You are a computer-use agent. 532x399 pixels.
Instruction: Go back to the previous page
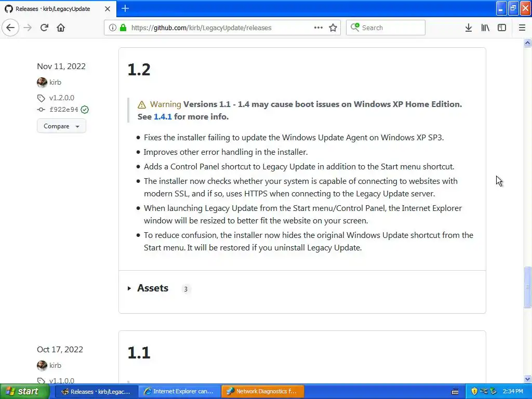[x=10, y=28]
